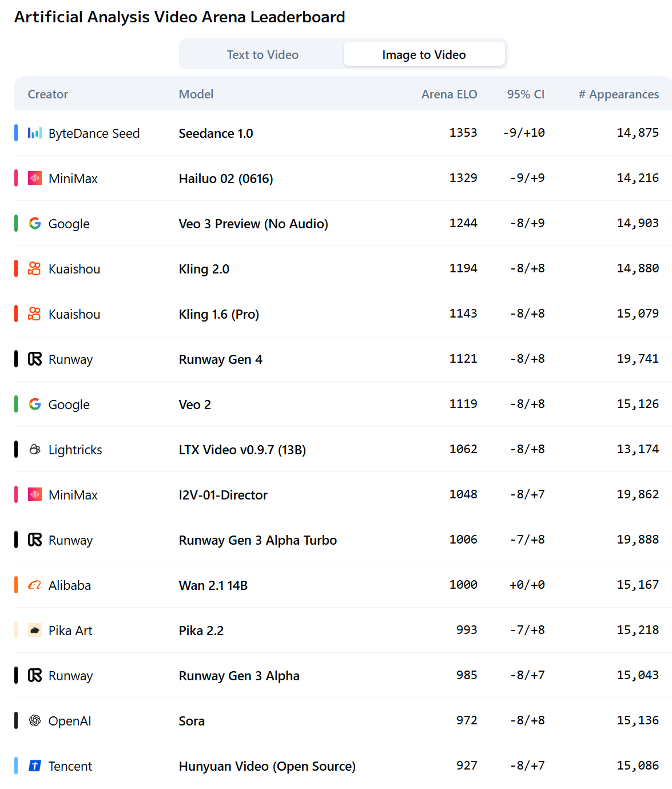Viewport: 672px width, 789px height.
Task: Click the 1353 ELO score for Seedance
Action: [463, 133]
